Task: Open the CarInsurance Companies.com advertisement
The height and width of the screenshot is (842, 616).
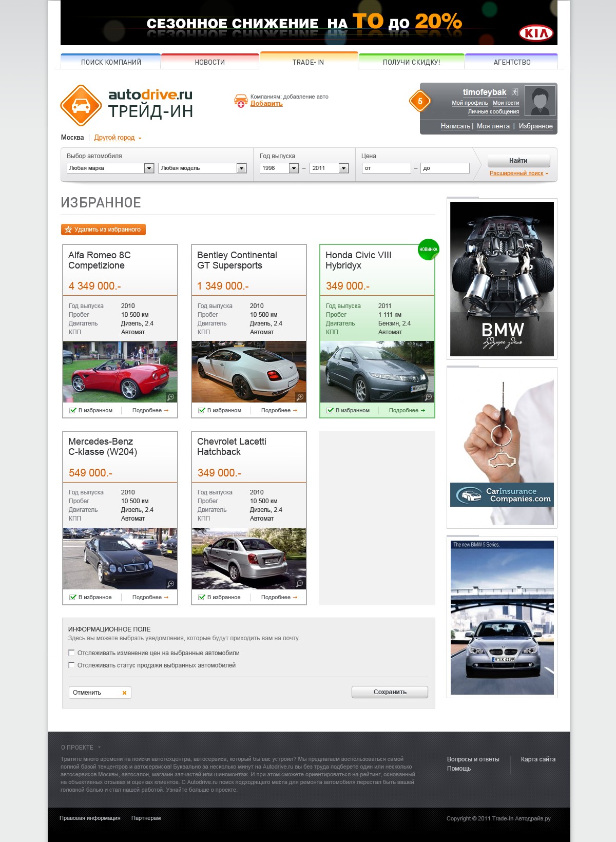Action: tap(502, 448)
